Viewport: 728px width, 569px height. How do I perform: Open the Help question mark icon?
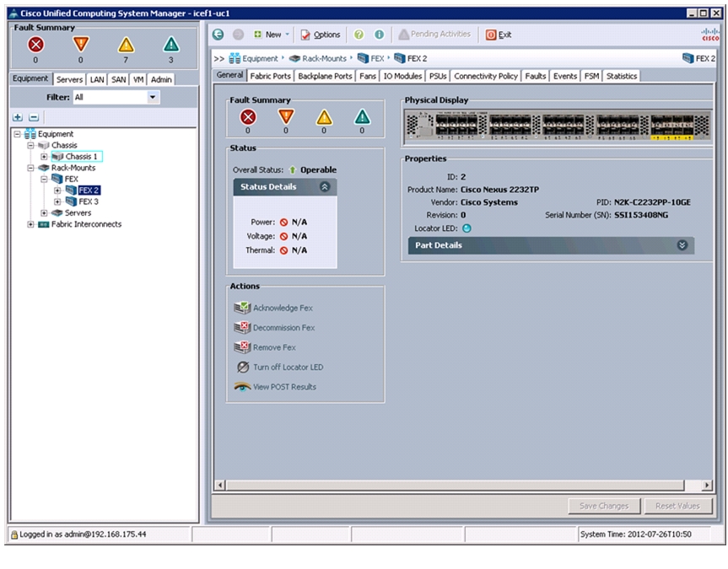point(359,35)
